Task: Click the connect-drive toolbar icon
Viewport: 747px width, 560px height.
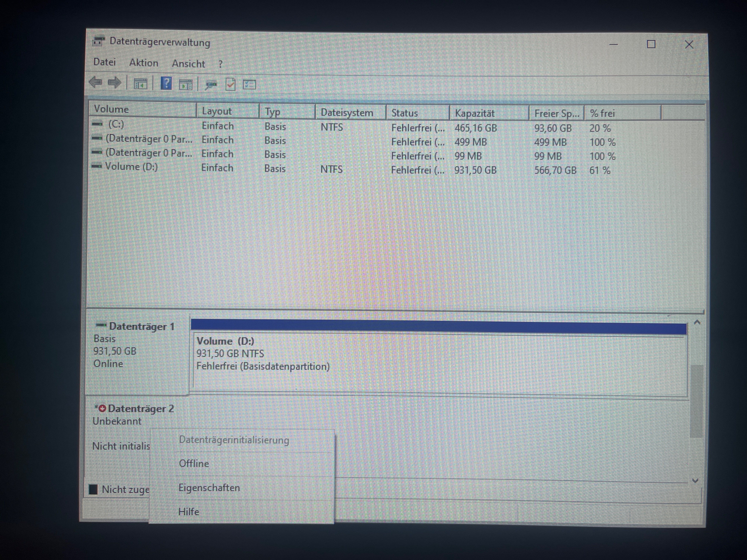Action: [211, 85]
